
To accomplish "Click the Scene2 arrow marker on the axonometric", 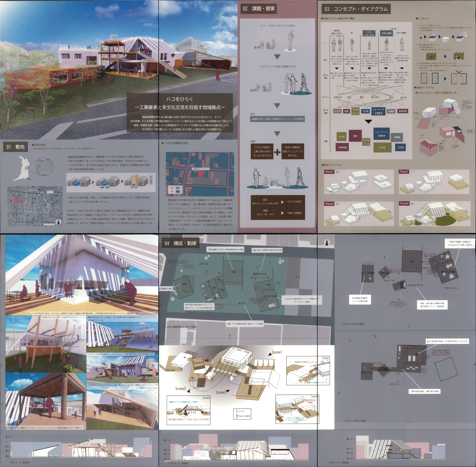I will [228, 391].
